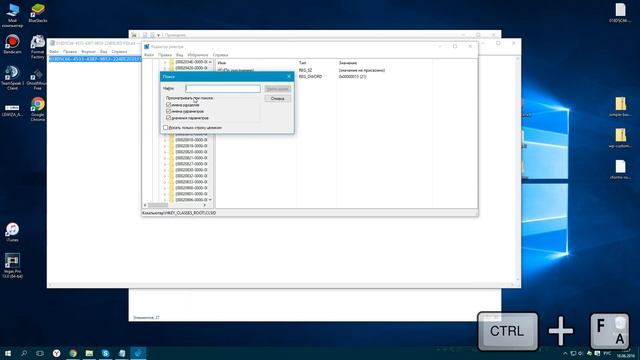Launch BlueStacks from the desktop
The height and width of the screenshot is (360, 640).
[38, 13]
